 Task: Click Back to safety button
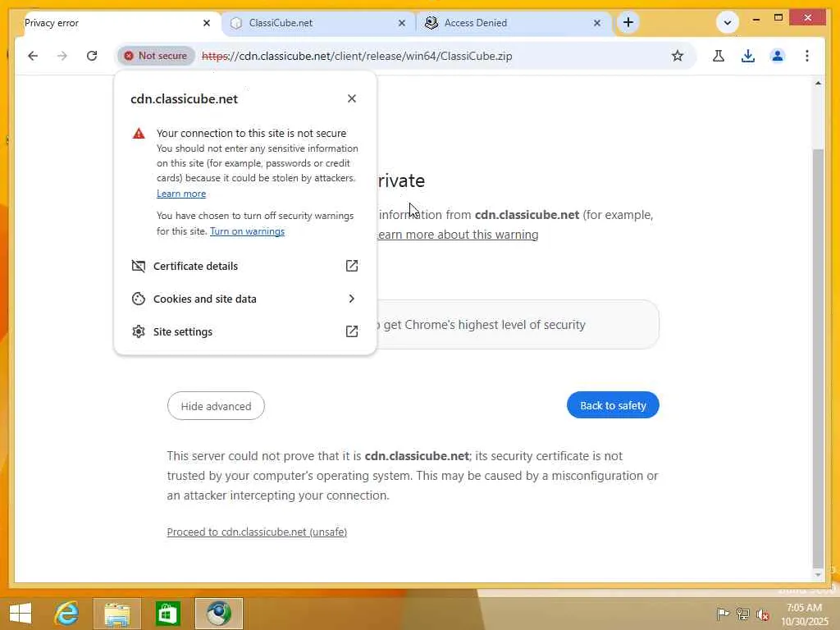pos(613,405)
